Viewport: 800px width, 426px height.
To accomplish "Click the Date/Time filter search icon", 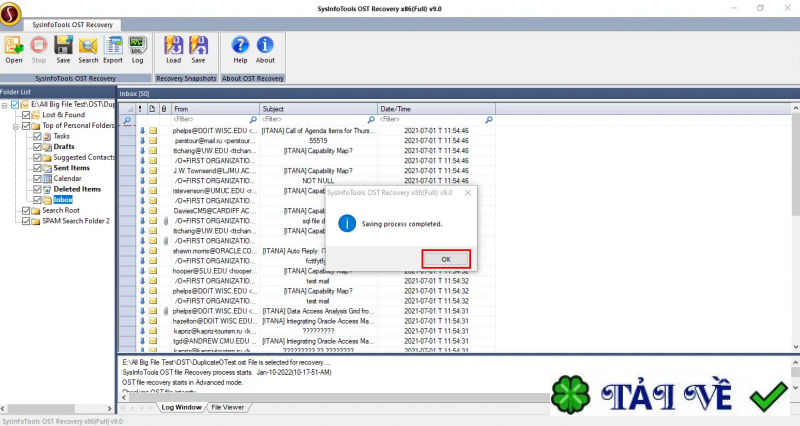I will pos(489,119).
